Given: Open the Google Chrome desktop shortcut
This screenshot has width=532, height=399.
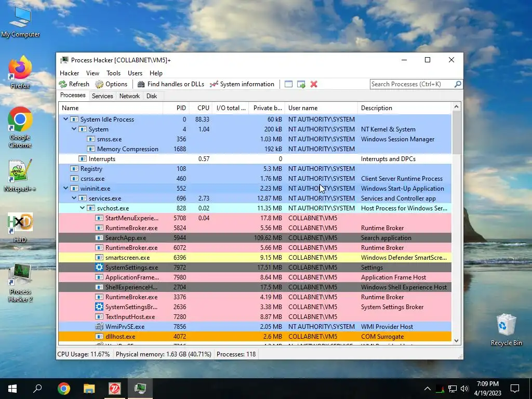Looking at the screenshot, I should click(x=20, y=127).
